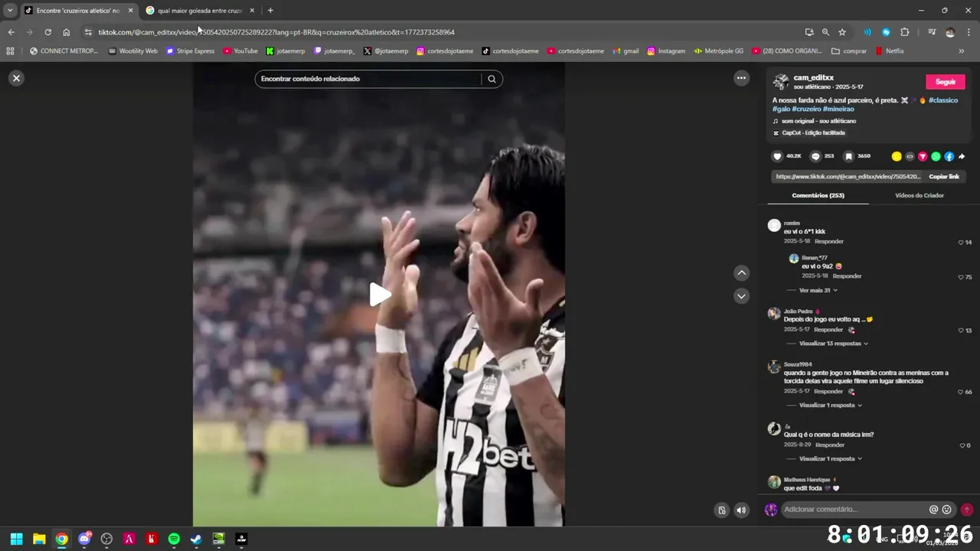The image size is (980, 551).
Task: Go to browser home page icon
Action: pos(67,32)
